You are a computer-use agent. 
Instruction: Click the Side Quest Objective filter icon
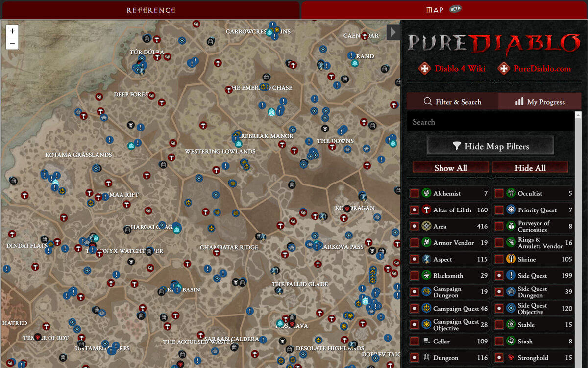511,309
